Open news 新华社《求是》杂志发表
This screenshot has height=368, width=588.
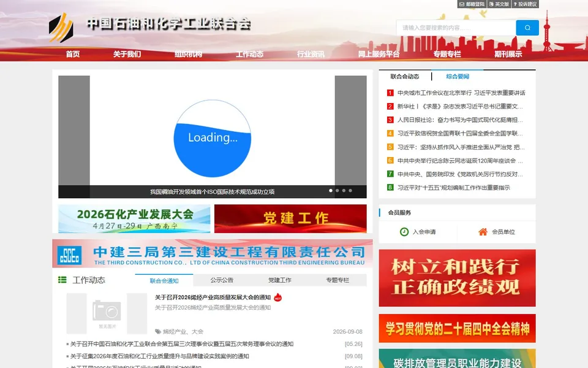[460, 106]
